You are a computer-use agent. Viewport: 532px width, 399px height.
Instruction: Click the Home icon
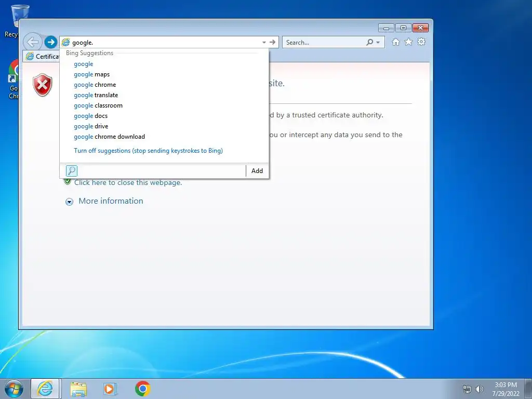pos(395,42)
